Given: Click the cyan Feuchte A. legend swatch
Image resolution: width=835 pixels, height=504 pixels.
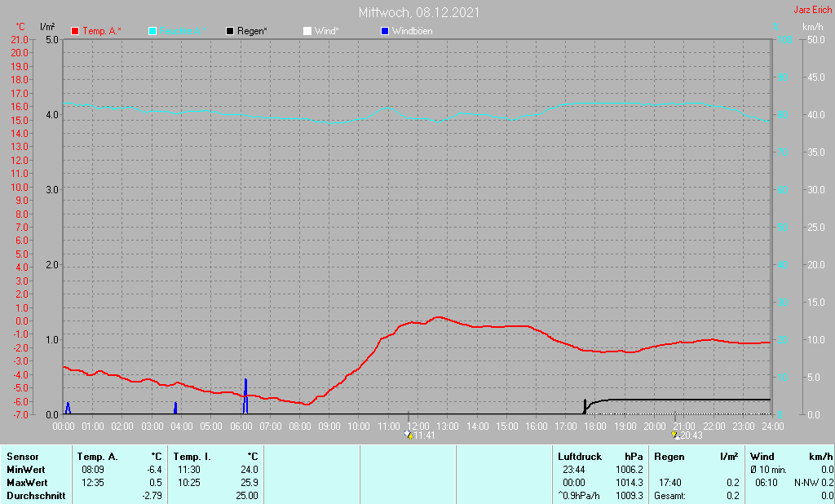Looking at the screenshot, I should [152, 32].
